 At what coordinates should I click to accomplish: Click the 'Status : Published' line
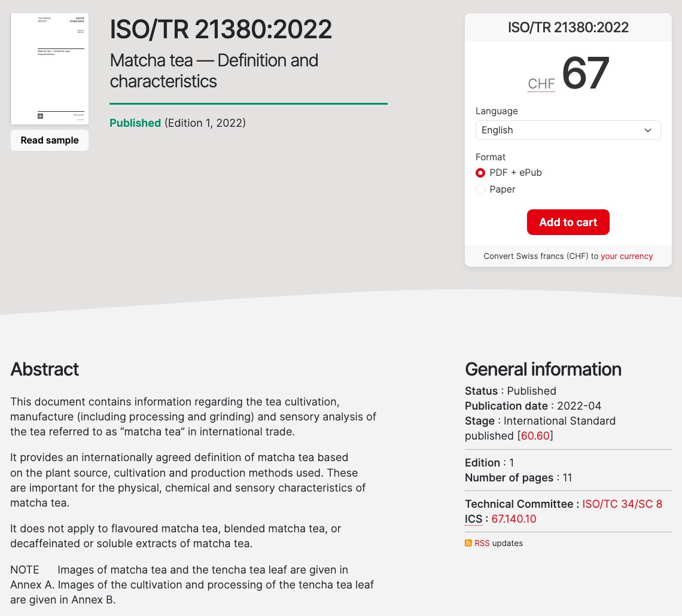510,391
